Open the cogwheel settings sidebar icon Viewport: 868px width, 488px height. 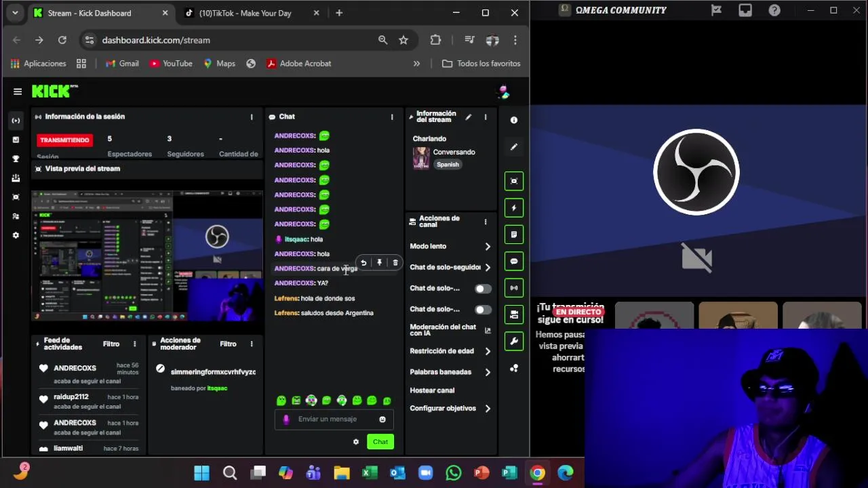(x=16, y=235)
